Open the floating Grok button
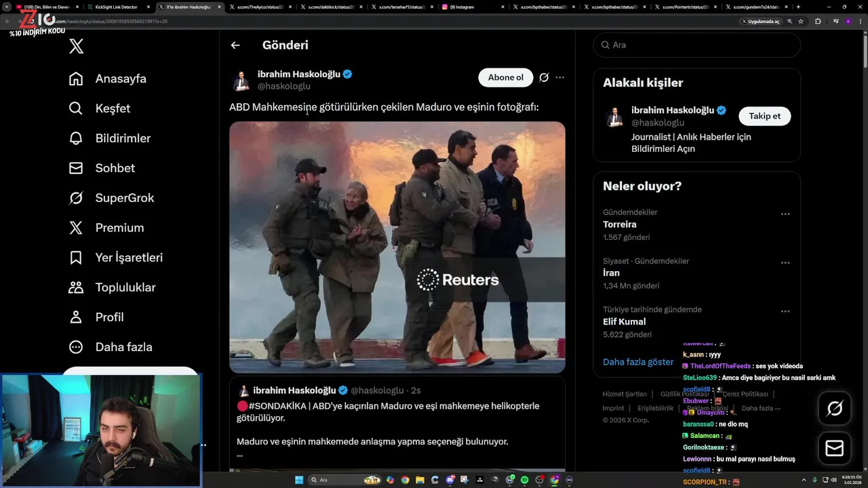The width and height of the screenshot is (868, 488). pyautogui.click(x=835, y=409)
